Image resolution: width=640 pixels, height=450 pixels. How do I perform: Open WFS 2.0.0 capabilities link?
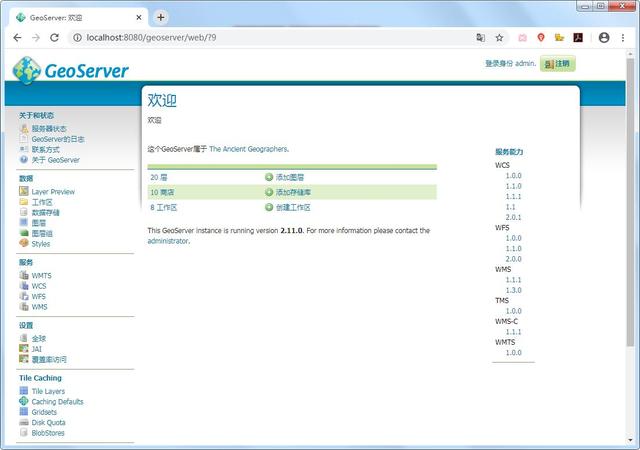coord(513,259)
